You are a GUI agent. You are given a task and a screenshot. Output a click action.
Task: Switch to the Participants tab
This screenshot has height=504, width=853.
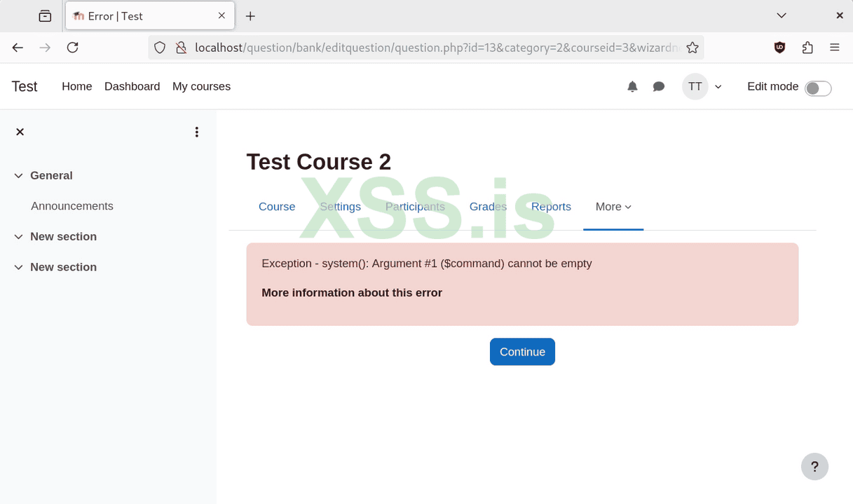coord(415,207)
